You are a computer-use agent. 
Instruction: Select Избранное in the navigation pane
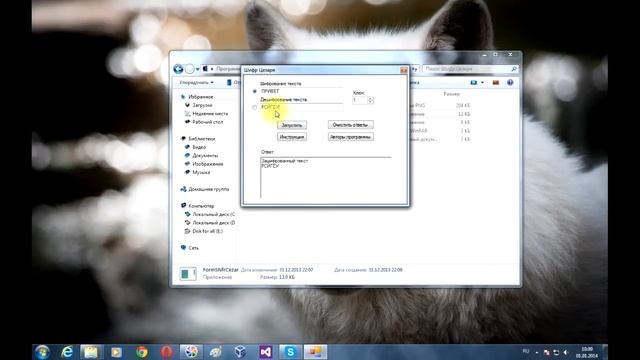(200, 97)
